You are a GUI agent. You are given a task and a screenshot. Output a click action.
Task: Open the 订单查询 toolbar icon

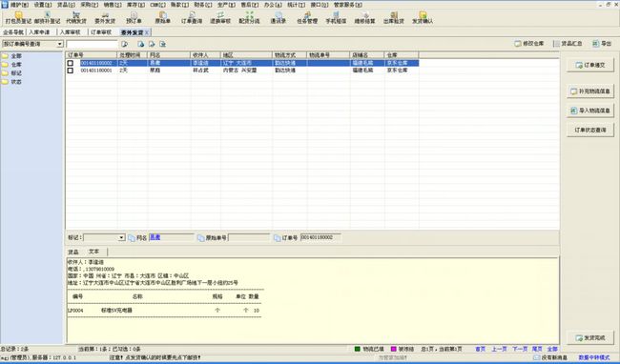coord(192,17)
